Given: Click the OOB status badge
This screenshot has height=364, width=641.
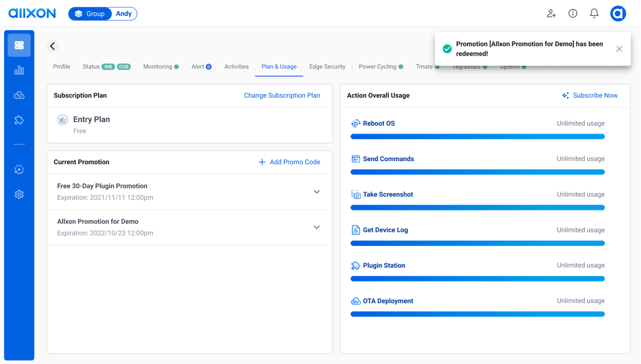Looking at the screenshot, I should pyautogui.click(x=124, y=67).
